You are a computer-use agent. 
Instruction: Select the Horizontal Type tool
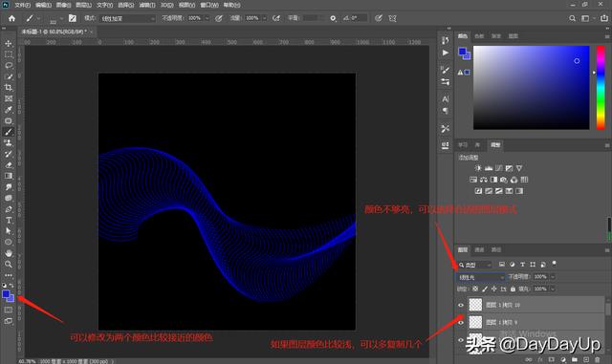coord(9,220)
